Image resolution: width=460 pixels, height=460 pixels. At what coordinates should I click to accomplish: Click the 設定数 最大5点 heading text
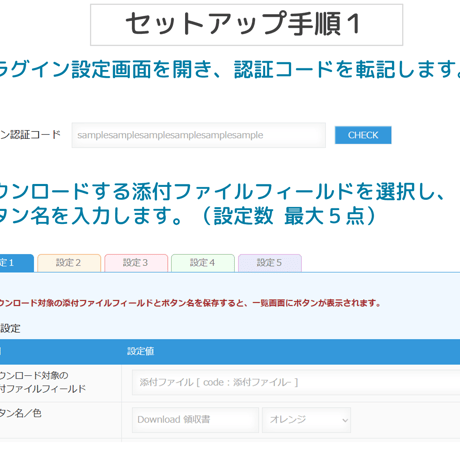coord(289,216)
